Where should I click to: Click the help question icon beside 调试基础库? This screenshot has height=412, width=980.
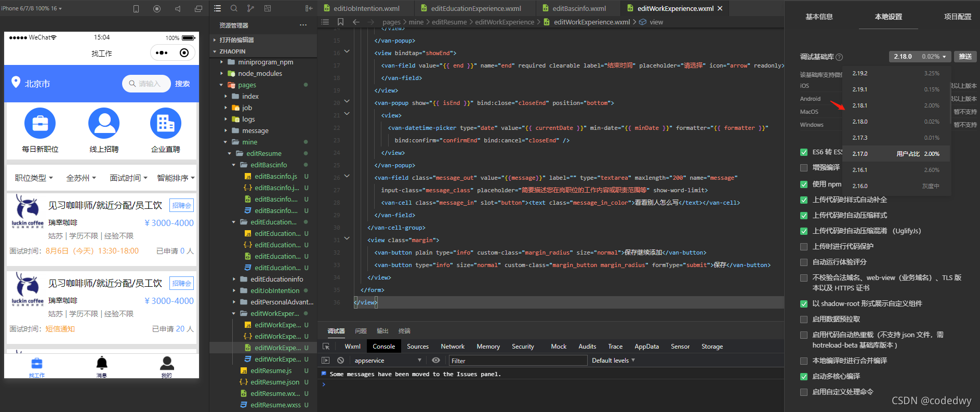tap(839, 57)
